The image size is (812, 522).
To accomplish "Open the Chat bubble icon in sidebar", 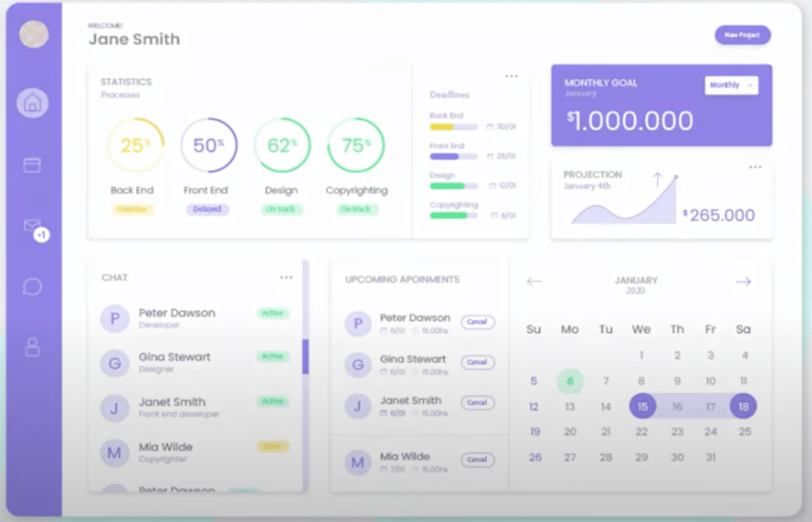I will (x=33, y=286).
